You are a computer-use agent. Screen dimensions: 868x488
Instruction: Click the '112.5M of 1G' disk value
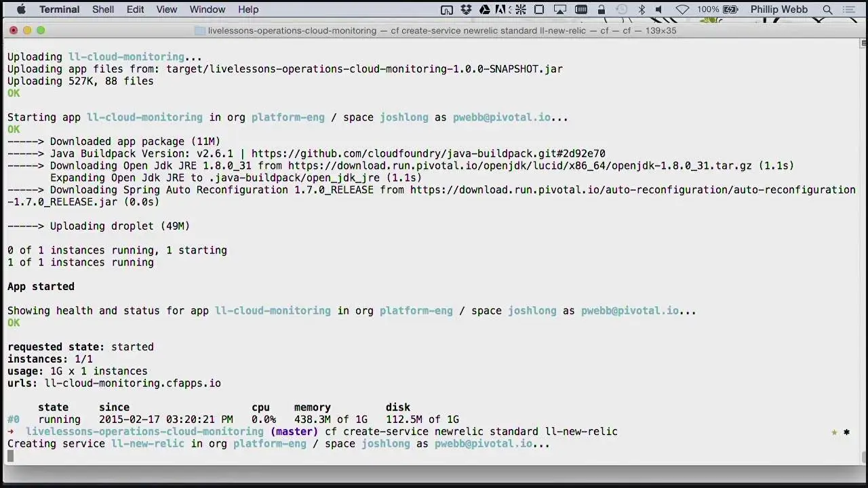click(422, 420)
